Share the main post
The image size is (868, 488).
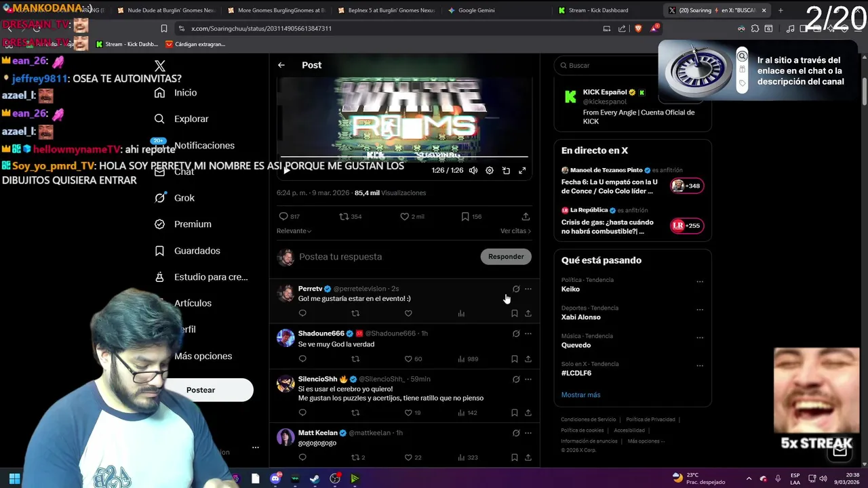[526, 216]
